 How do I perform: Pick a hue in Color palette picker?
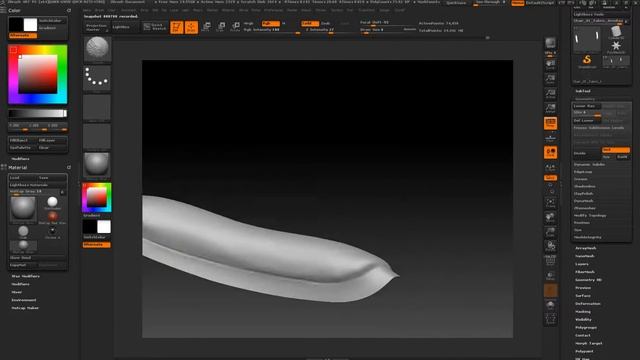38,74
